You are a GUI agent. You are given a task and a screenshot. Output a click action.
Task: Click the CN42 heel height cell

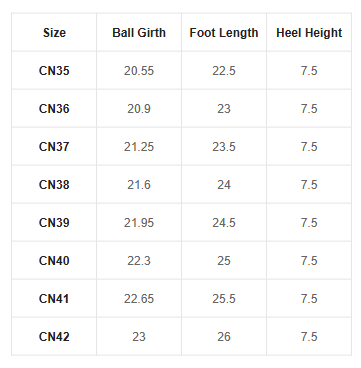[309, 337]
